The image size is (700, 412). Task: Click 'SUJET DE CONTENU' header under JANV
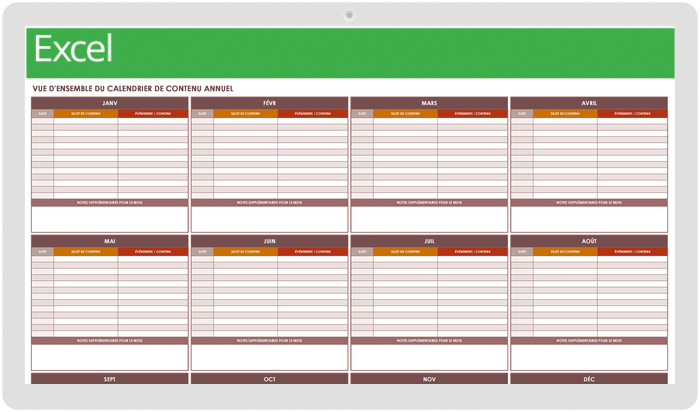tap(86, 114)
